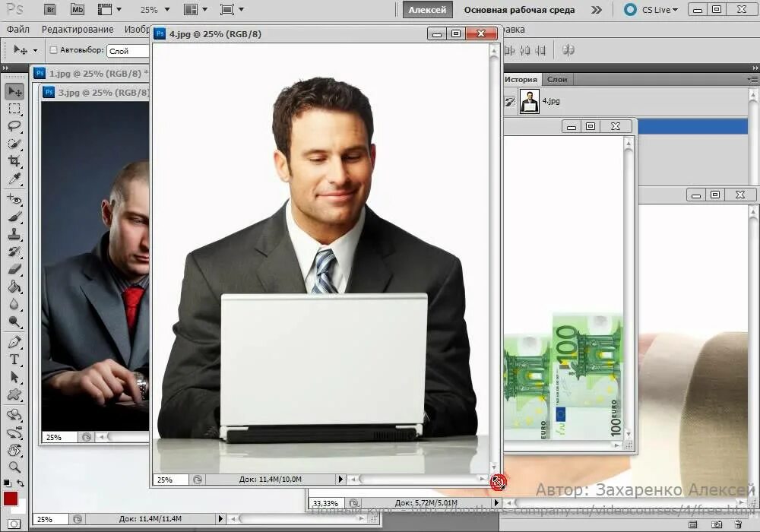This screenshot has width=760, height=532.
Task: Select the Paint Bucket tool
Action: (x=14, y=287)
